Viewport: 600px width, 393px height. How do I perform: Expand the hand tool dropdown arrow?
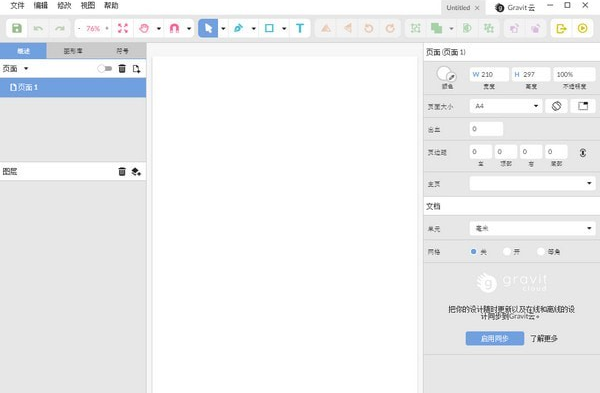tap(158, 28)
